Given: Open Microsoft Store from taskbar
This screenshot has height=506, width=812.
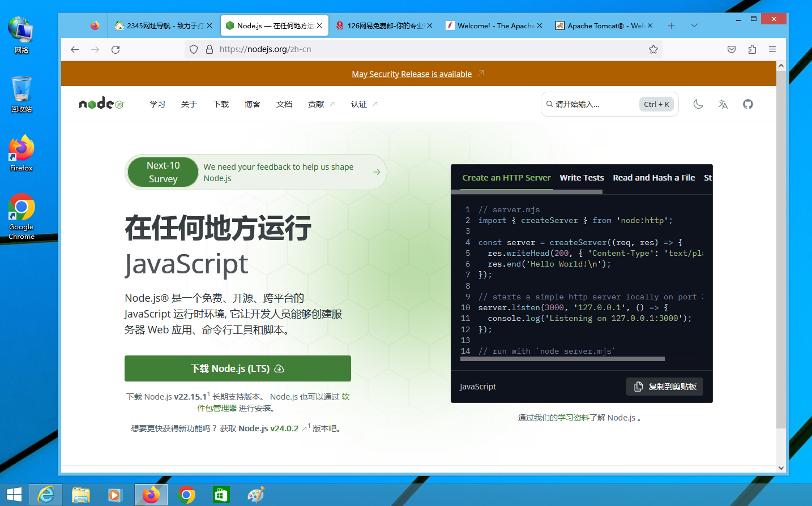Looking at the screenshot, I should point(221,495).
